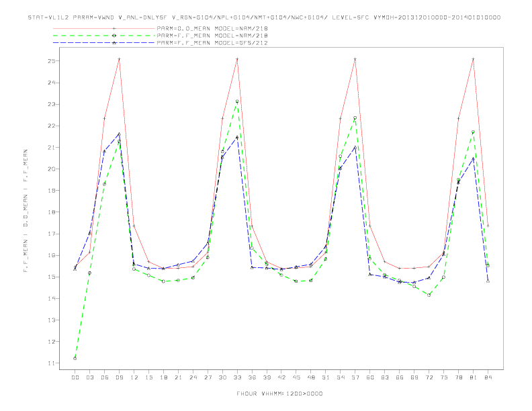532x411 pixels.
Task: Click green circle marker at hour 33 peak
Action: tap(237, 101)
